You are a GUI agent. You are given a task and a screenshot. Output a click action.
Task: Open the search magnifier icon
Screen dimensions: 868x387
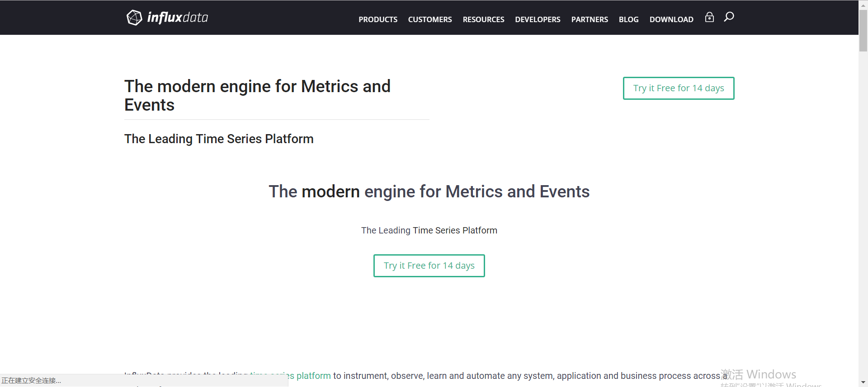click(729, 17)
